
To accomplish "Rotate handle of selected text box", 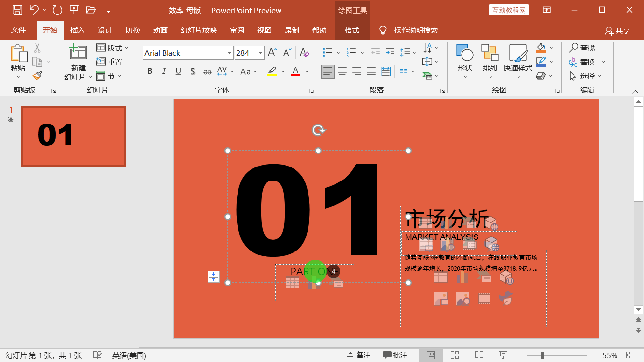I will [x=318, y=130].
